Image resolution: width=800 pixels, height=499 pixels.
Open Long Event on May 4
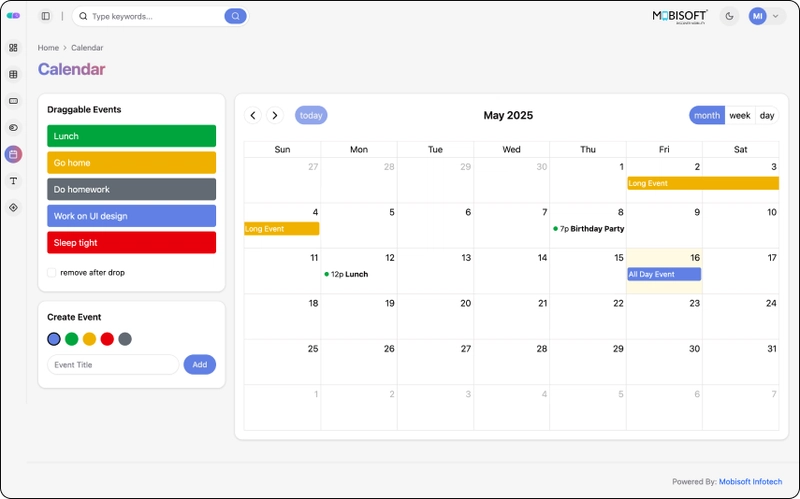click(x=282, y=229)
